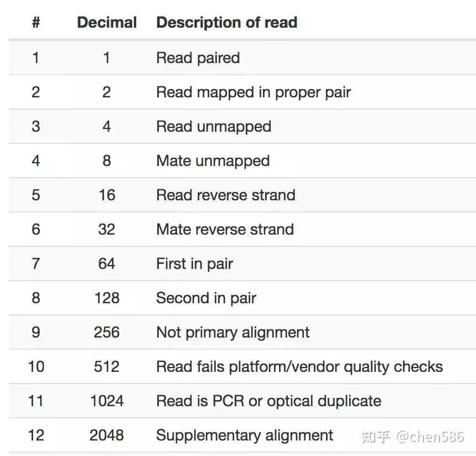Image resolution: width=476 pixels, height=456 pixels.
Task: Select the decimal value 1024
Action: click(x=107, y=401)
